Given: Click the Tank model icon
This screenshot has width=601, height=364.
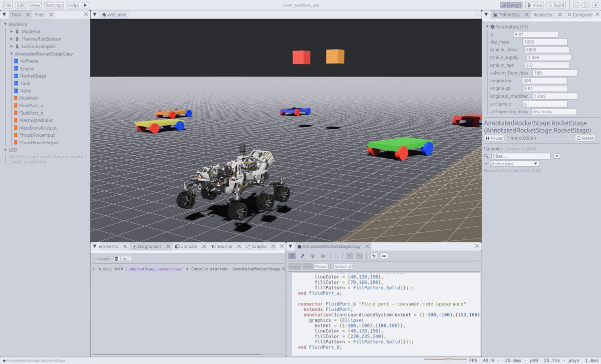Looking at the screenshot, I should (16, 84).
